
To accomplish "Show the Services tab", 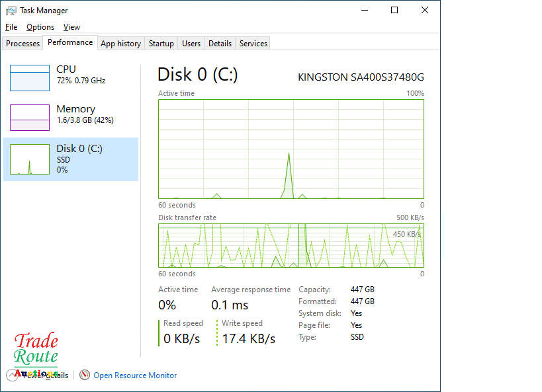I will pyautogui.click(x=253, y=44).
